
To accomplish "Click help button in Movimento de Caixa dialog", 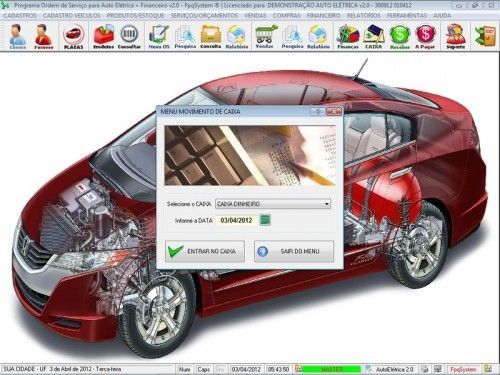I will pyautogui.click(x=318, y=112).
